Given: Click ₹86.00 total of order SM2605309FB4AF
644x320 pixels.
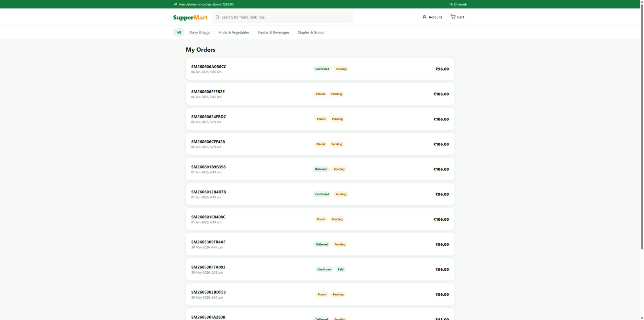Looking at the screenshot, I should [442, 244].
